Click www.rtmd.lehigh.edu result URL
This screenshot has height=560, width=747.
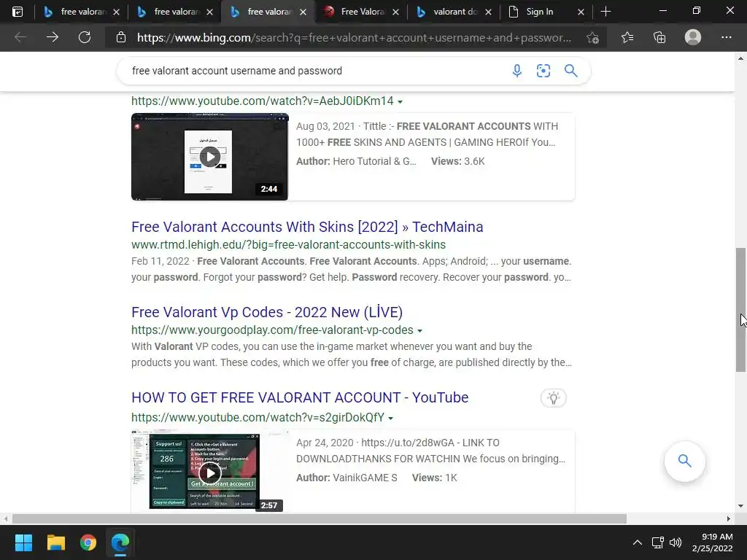tap(289, 245)
